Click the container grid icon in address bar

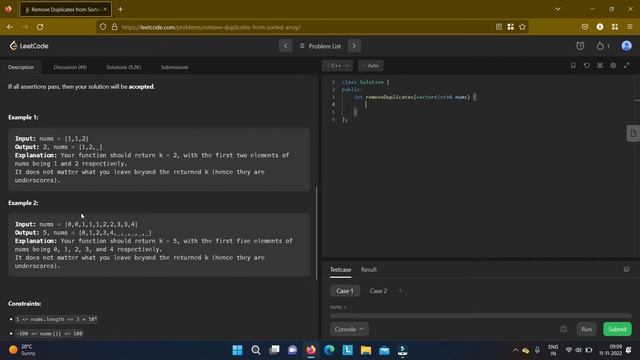511,27
